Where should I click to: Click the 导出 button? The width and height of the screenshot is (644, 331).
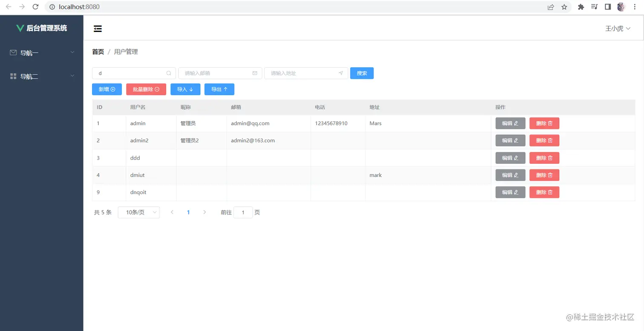tap(219, 89)
